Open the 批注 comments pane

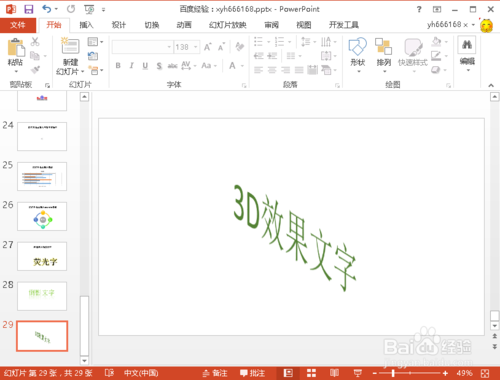pos(252,373)
